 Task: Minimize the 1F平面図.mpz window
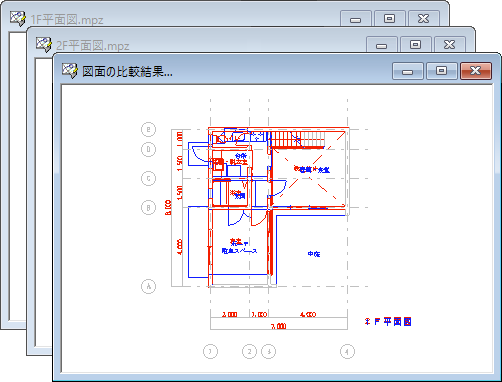tap(355, 19)
